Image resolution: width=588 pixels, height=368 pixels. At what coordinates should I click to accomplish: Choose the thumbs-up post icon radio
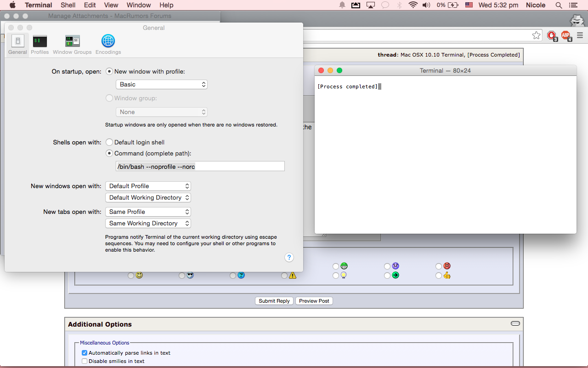439,276
